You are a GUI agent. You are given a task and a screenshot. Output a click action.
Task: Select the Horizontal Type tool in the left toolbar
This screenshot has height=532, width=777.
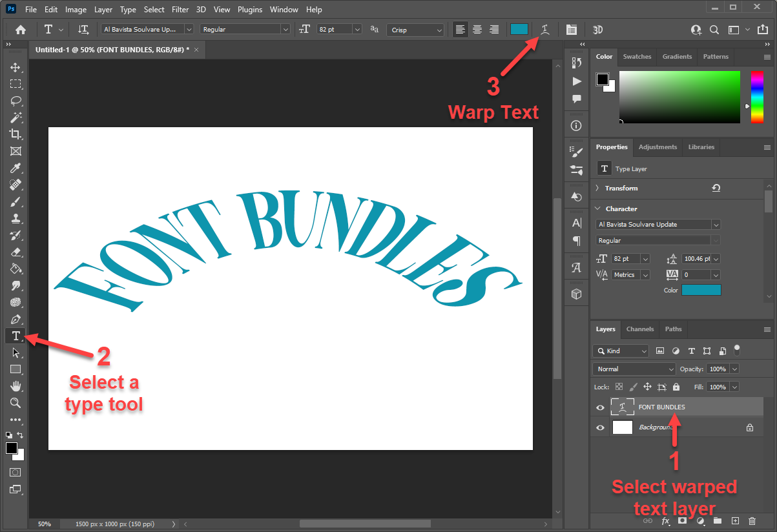(x=16, y=336)
